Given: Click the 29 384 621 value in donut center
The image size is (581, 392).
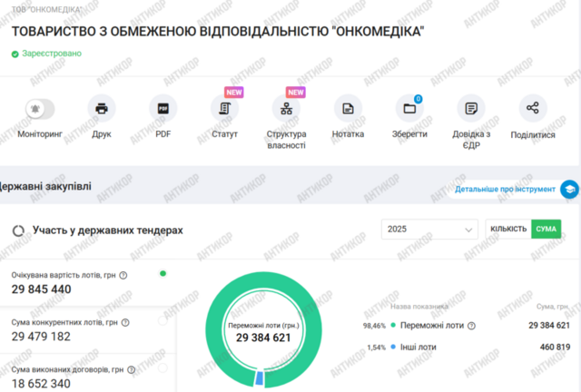Looking at the screenshot, I should coord(263,338).
